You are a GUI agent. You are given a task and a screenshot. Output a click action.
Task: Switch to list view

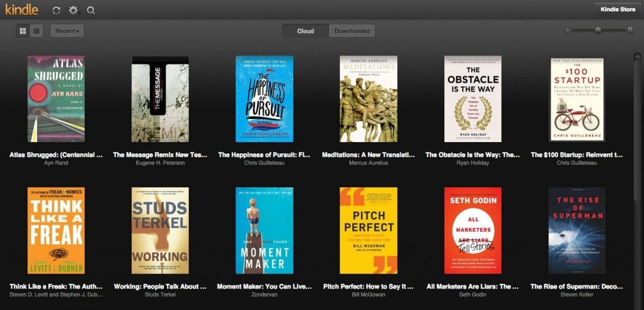tap(36, 31)
